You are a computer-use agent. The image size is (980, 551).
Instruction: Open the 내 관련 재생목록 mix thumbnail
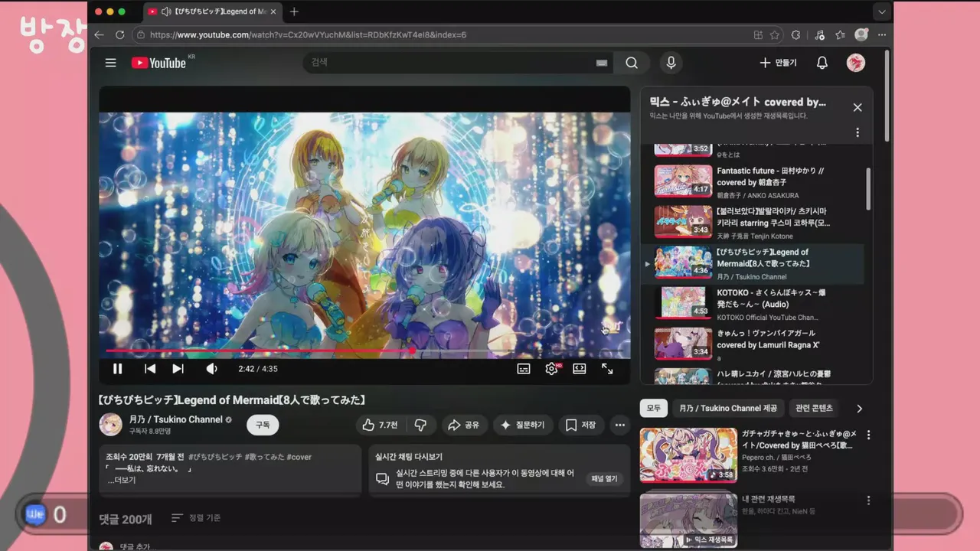pos(688,520)
